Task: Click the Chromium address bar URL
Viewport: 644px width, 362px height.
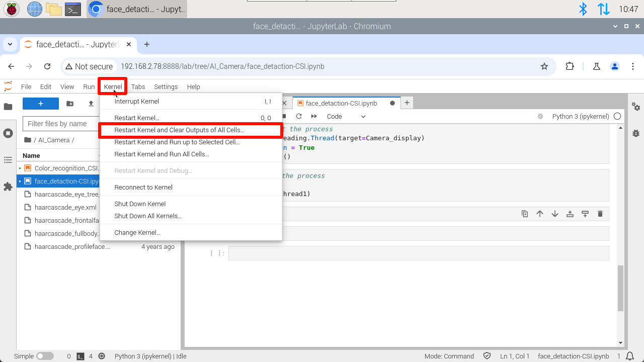Action: pyautogui.click(x=222, y=66)
